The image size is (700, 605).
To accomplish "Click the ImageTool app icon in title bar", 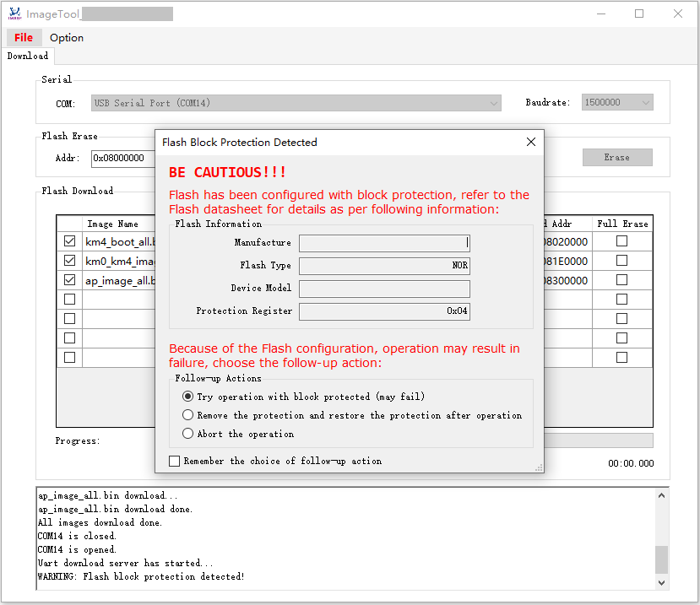I will [x=14, y=14].
